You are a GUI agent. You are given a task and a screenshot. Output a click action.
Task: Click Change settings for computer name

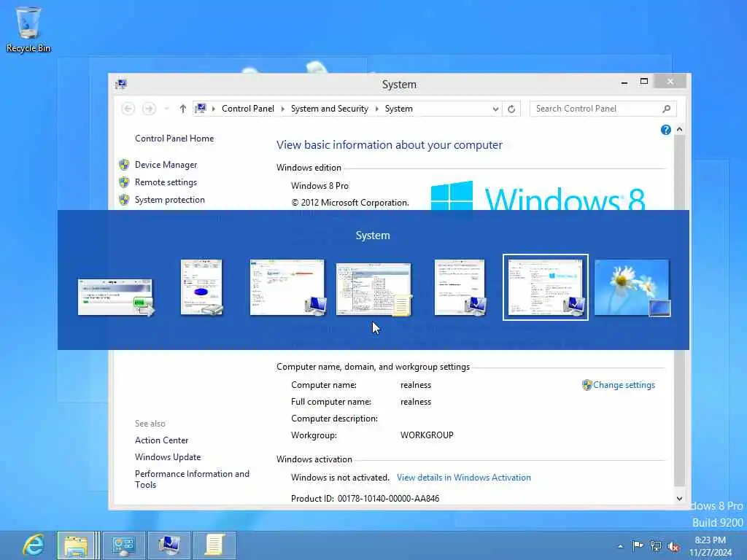point(624,385)
